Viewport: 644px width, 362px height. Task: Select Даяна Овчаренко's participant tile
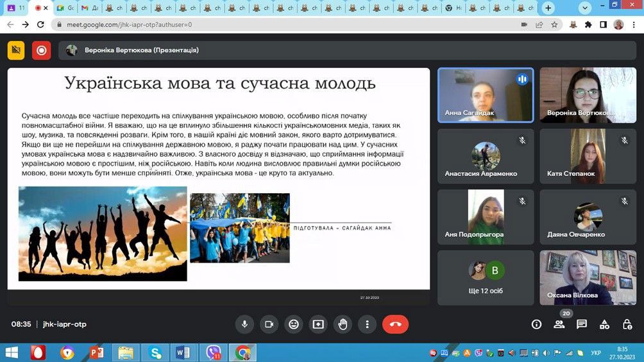coord(588,217)
